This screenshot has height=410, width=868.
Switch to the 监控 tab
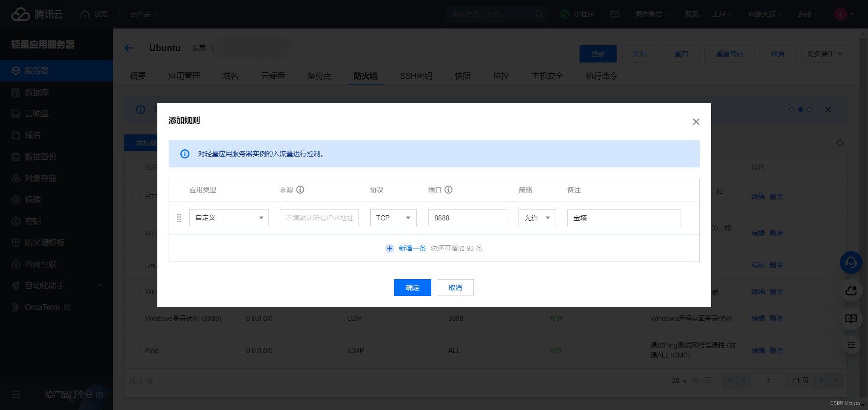(501, 76)
